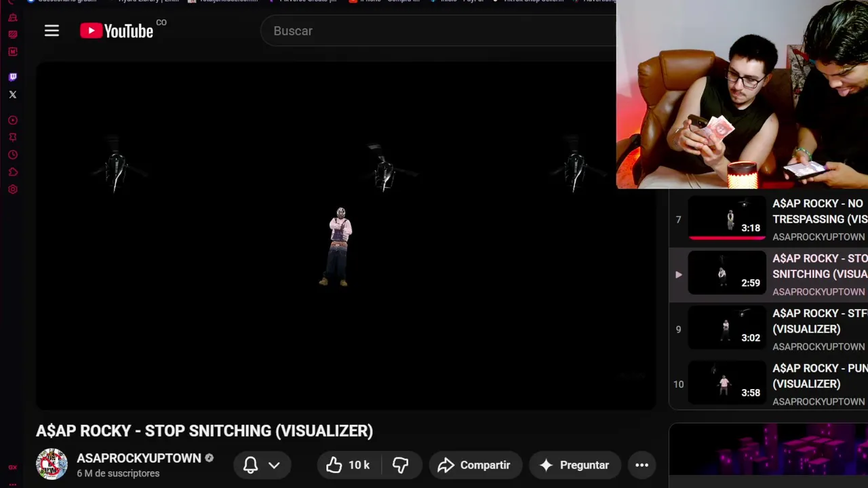This screenshot has height=488, width=868.
Task: Click the 3:58 duration badge
Action: pyautogui.click(x=751, y=392)
